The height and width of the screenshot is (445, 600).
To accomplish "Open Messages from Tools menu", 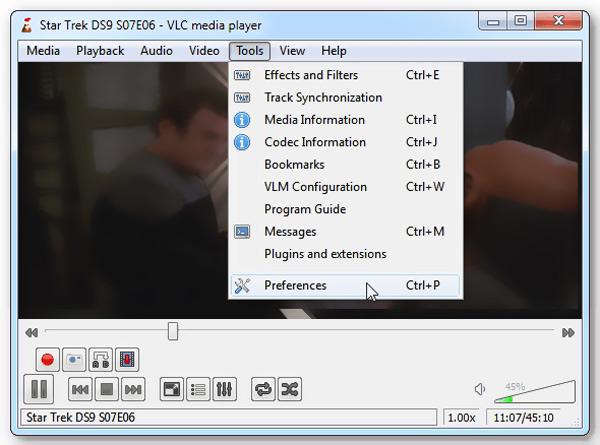I will pos(346,231).
